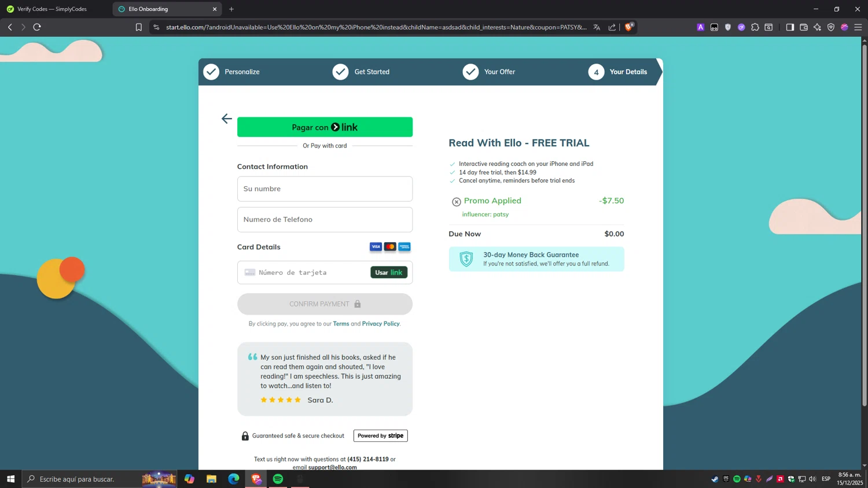Open File Explorer from the taskbar

(211, 479)
